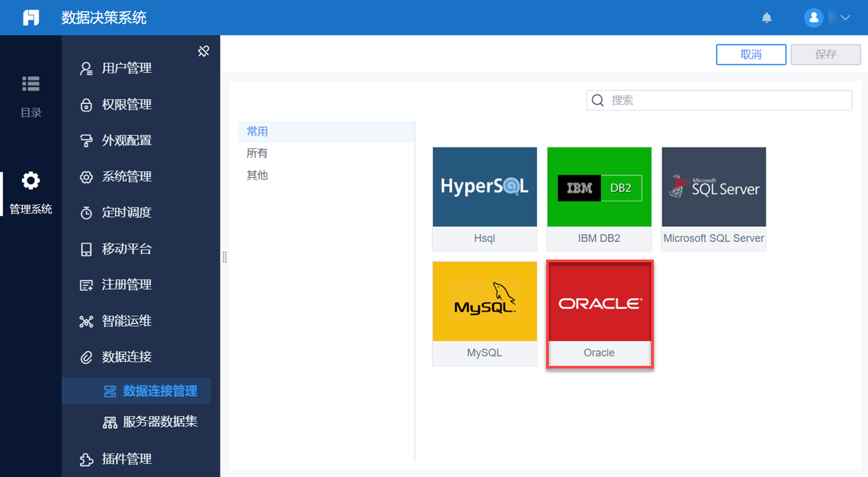Viewport: 868px width, 477px height.
Task: Click the Microsoft SQL Server label text
Action: click(714, 238)
